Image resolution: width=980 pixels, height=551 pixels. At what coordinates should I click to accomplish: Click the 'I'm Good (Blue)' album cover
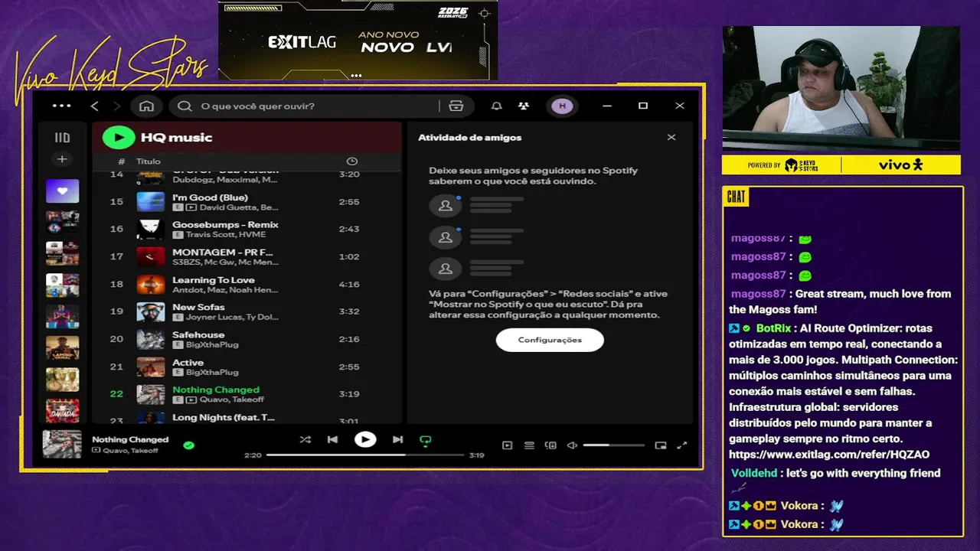coord(151,202)
